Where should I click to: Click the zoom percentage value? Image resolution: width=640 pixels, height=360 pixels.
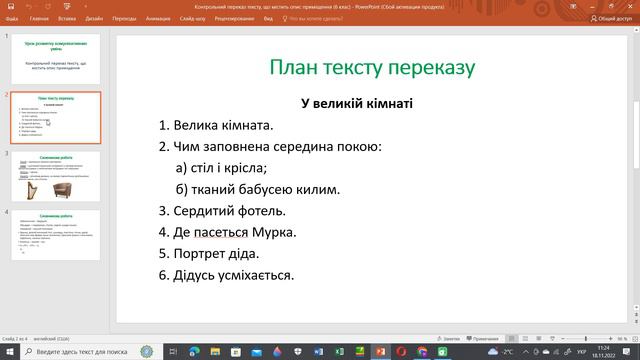pyautogui.click(x=622, y=339)
